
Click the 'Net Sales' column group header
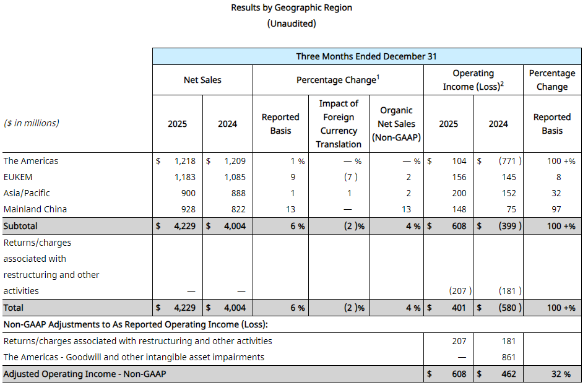(202, 80)
